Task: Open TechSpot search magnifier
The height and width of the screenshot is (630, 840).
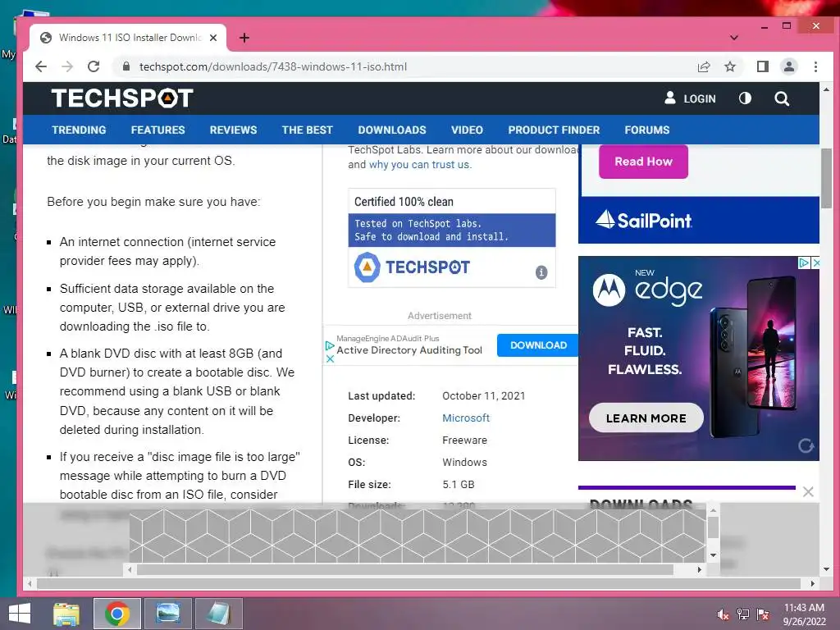Action: coord(782,98)
